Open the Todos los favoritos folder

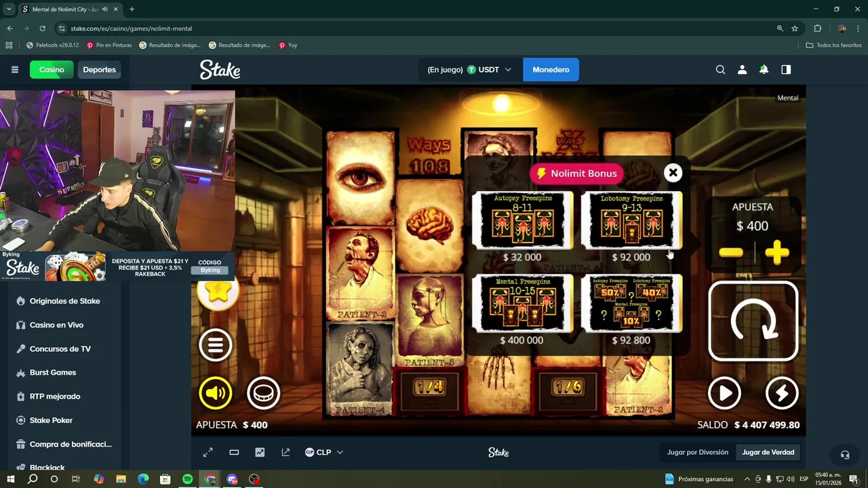[833, 45]
